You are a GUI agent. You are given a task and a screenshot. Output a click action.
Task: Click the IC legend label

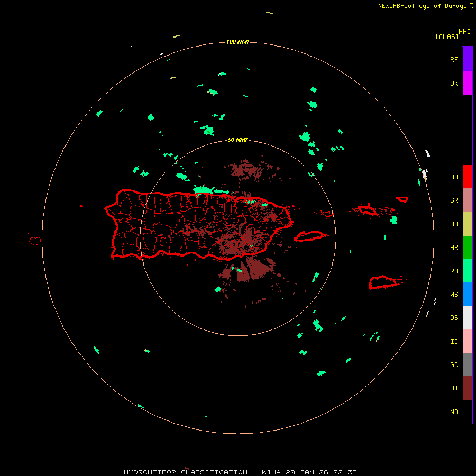pyautogui.click(x=454, y=342)
